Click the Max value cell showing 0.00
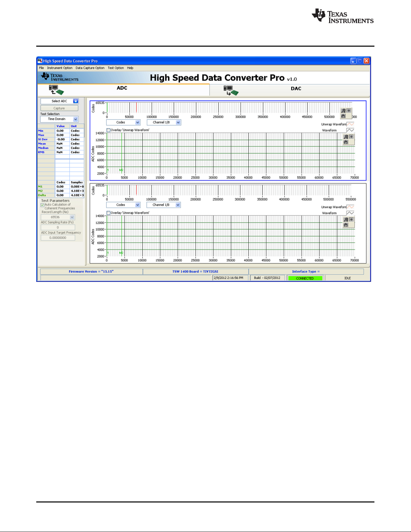This screenshot has width=411, height=532. 62,135
